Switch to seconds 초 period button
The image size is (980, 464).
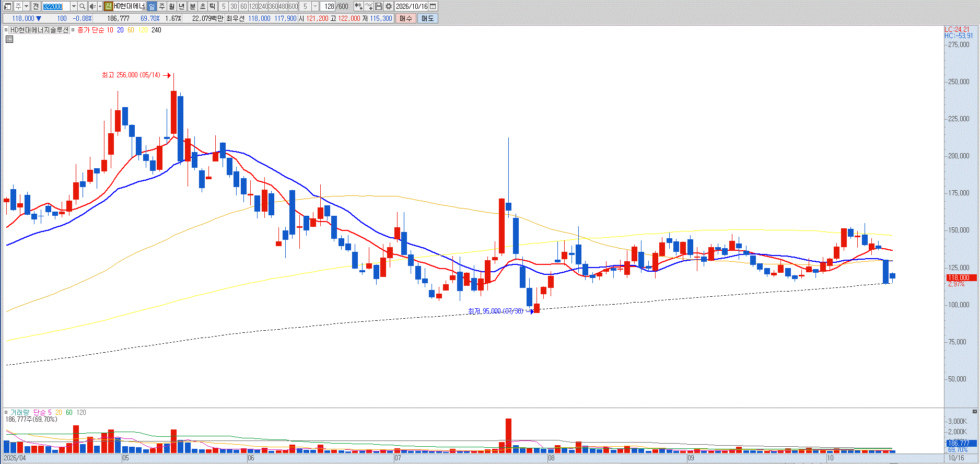coord(203,6)
